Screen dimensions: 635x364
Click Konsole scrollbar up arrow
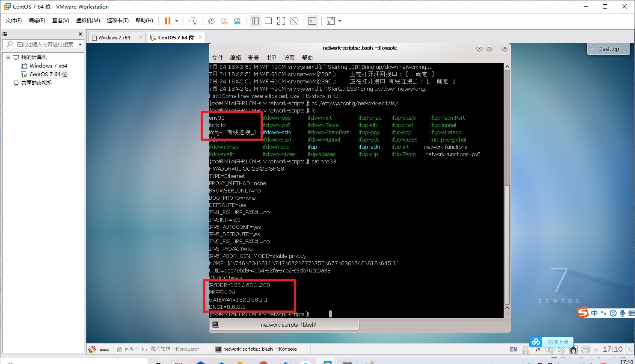(507, 67)
